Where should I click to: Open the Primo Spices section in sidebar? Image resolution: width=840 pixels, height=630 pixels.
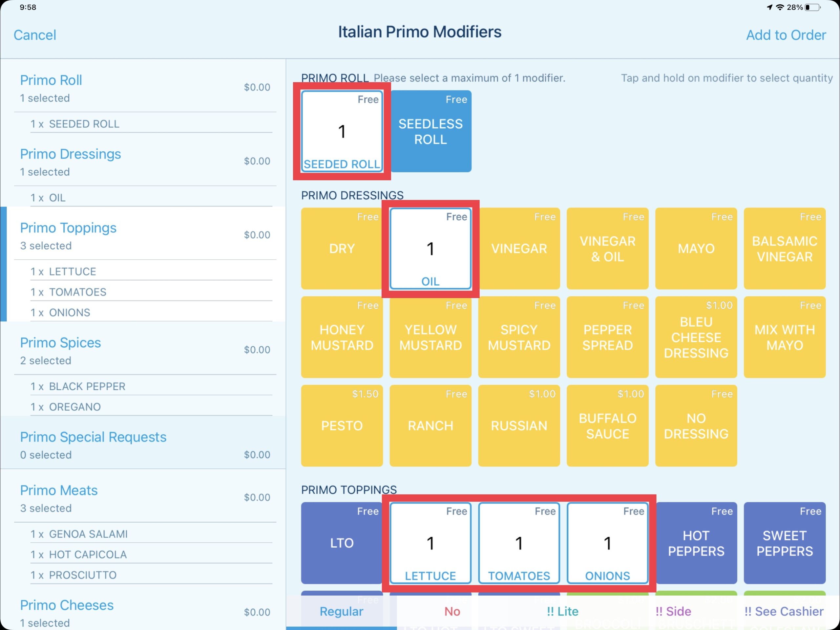(145, 350)
